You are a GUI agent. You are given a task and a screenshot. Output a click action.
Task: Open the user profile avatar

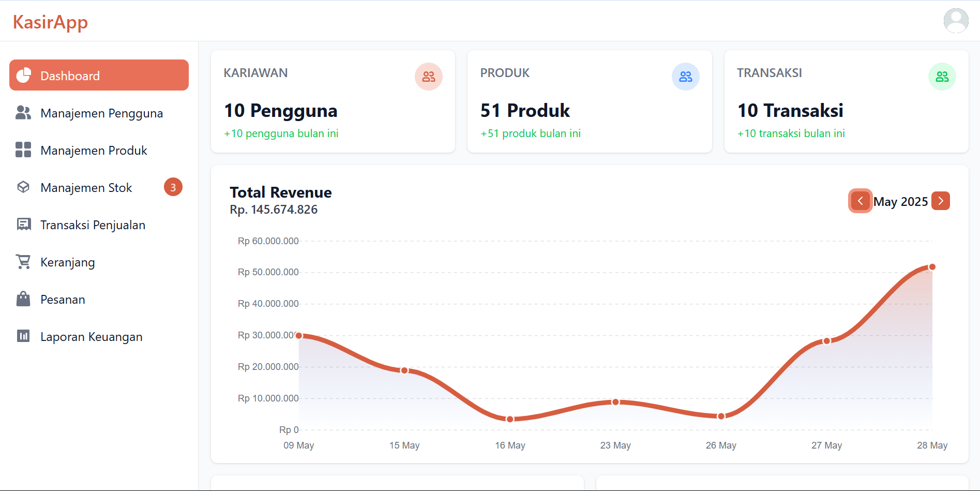pyautogui.click(x=956, y=21)
